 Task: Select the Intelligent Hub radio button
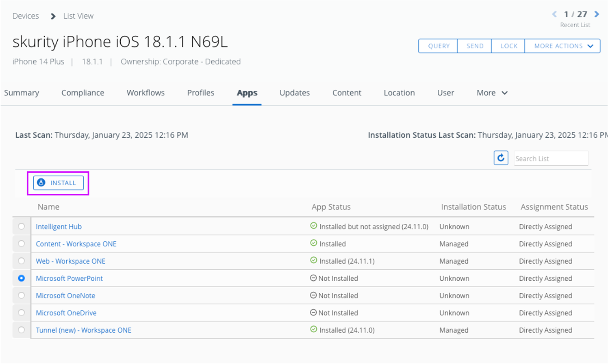pos(22,227)
